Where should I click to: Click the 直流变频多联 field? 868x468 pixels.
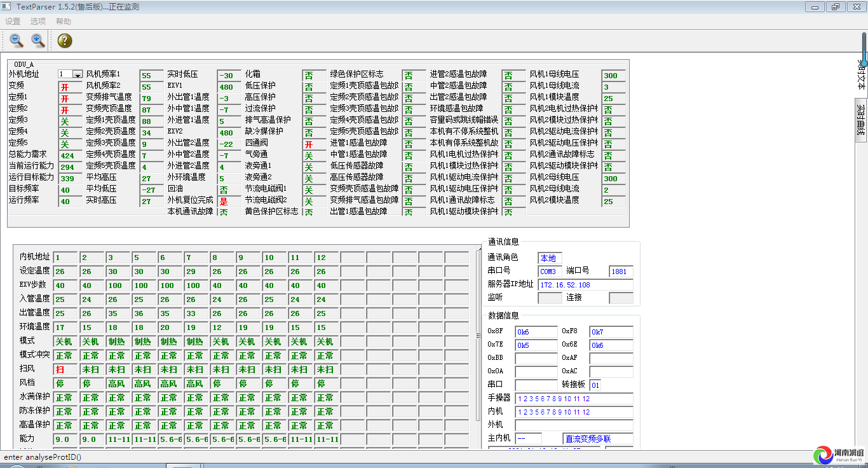597,439
